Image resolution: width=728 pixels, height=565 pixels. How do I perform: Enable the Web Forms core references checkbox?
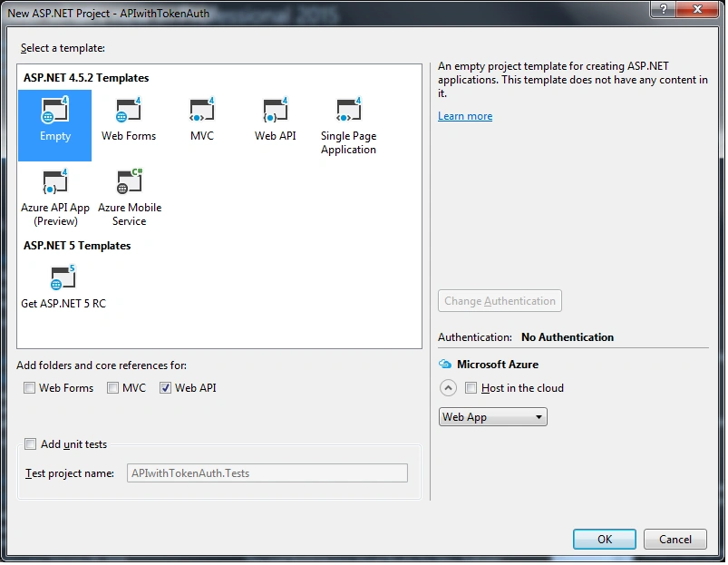point(29,388)
